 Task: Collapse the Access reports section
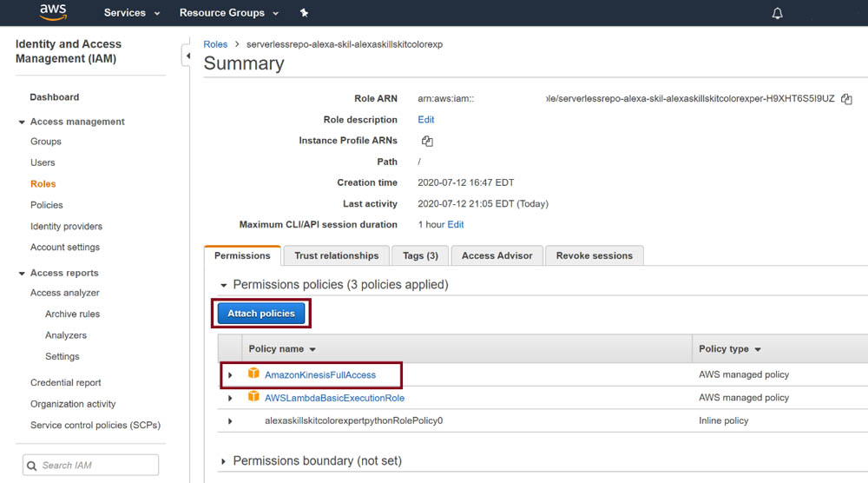22,273
